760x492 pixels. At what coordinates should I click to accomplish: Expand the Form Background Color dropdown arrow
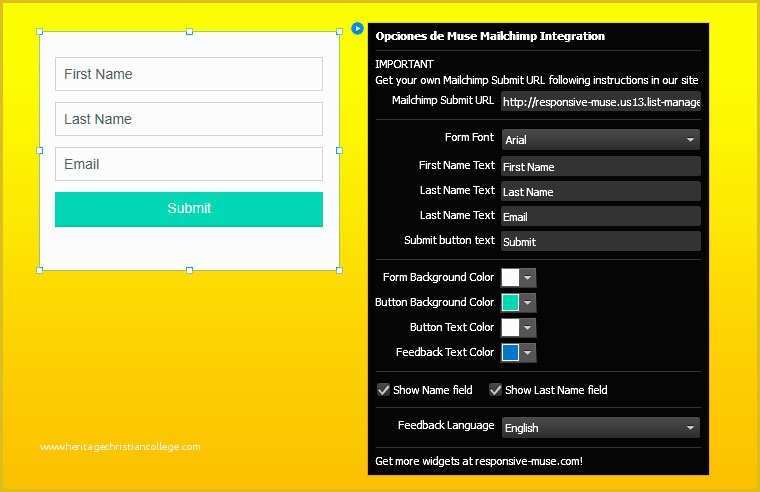528,278
